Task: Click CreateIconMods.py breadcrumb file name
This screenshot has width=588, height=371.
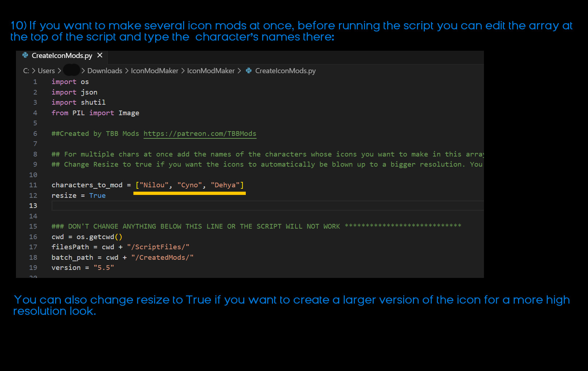Action: coord(285,71)
